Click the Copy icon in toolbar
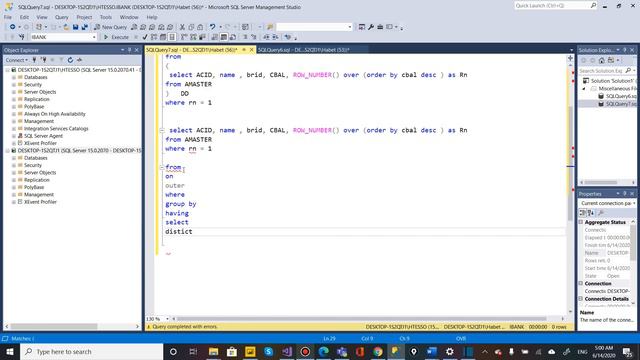Viewport: 640px width, 360px height. (191, 27)
